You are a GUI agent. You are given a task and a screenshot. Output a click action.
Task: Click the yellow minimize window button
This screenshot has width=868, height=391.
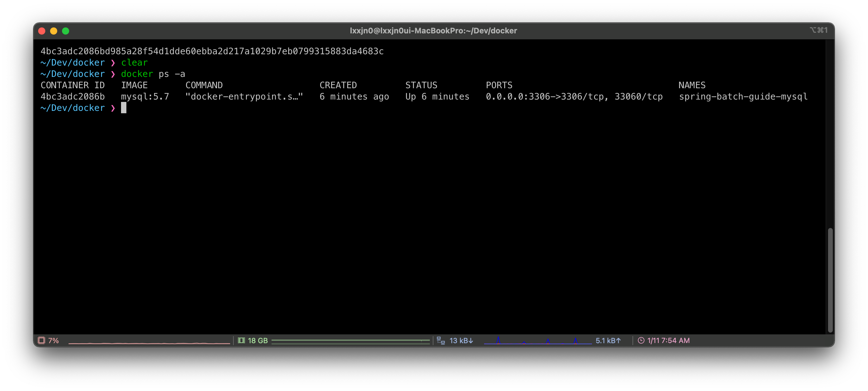[54, 31]
